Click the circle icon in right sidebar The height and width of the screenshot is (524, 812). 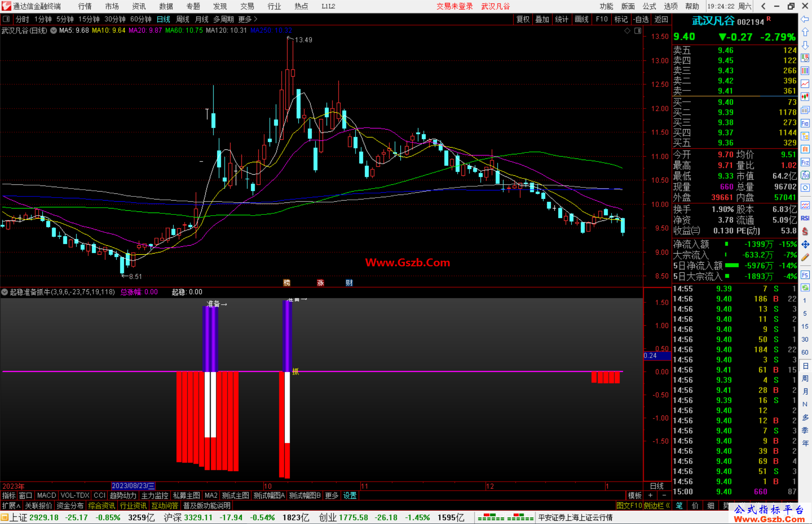(x=805, y=188)
